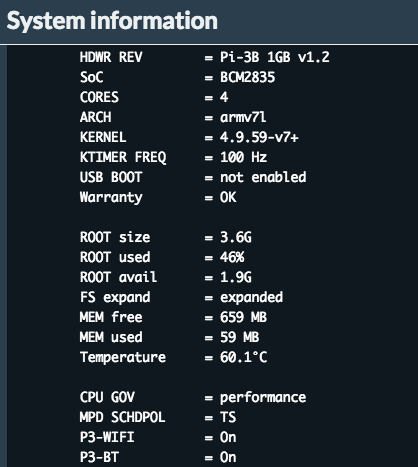Click the ROOT size 3.6G value
This screenshot has height=467, width=418.
point(236,237)
